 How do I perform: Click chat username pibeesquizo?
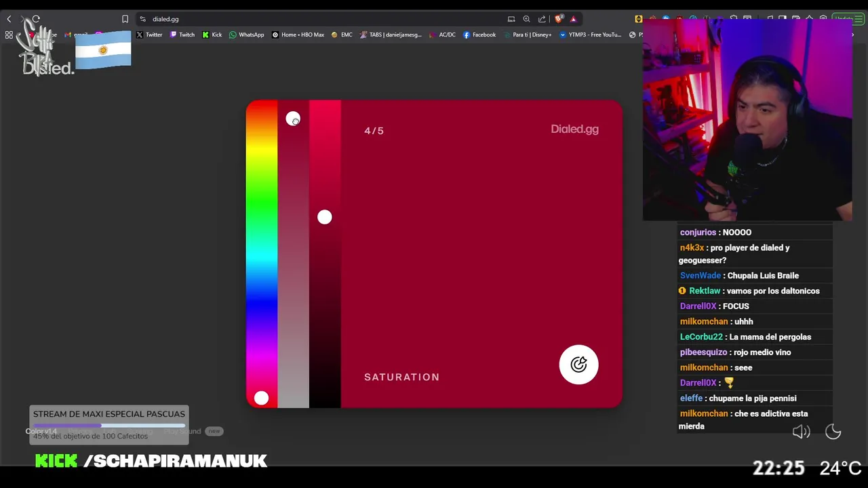705,352
